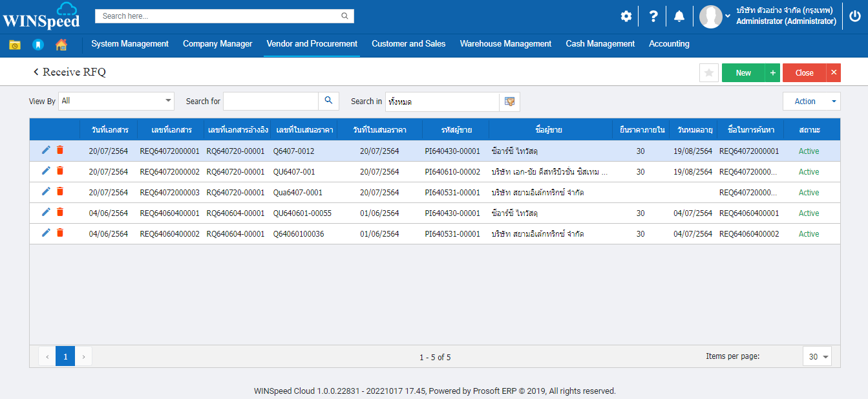Click the settings gear icon in header
Screen dimensions: 868x399
[x=626, y=16]
